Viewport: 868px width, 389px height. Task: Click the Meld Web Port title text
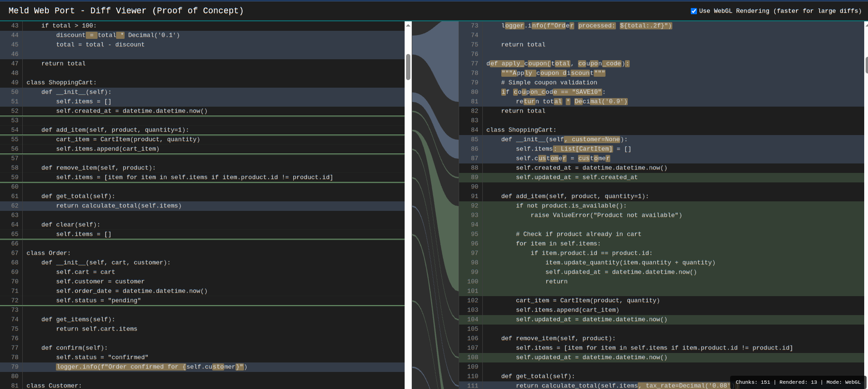[x=126, y=10]
